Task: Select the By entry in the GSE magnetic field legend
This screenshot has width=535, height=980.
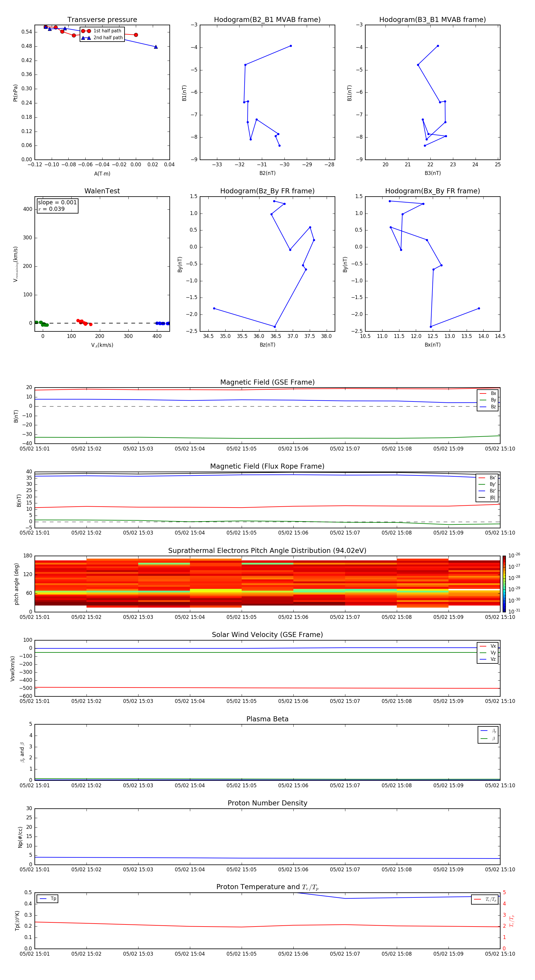Action: (x=488, y=400)
